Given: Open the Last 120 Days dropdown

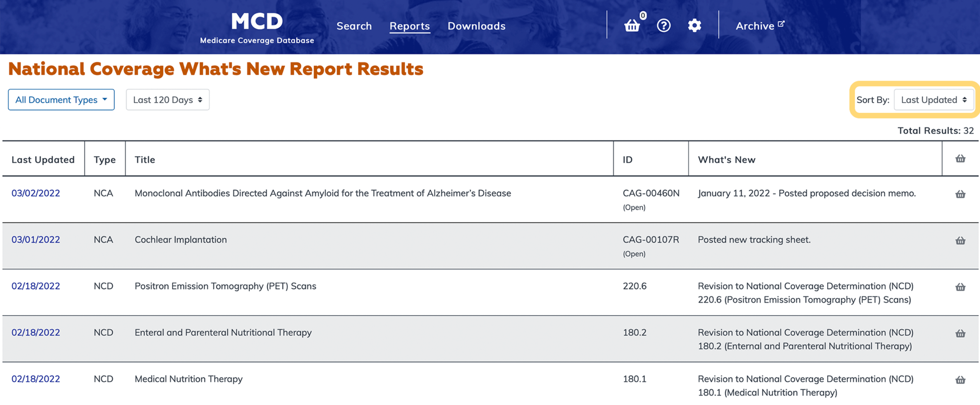Looking at the screenshot, I should click(167, 100).
